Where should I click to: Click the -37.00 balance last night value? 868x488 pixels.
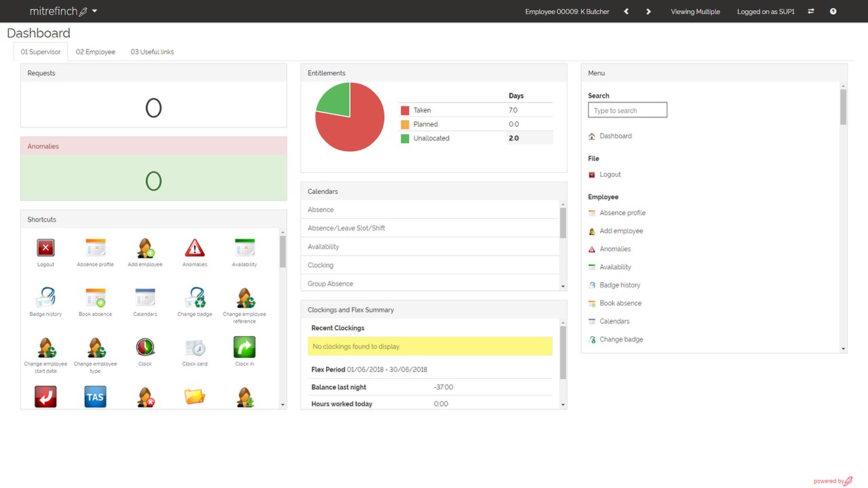[443, 388]
